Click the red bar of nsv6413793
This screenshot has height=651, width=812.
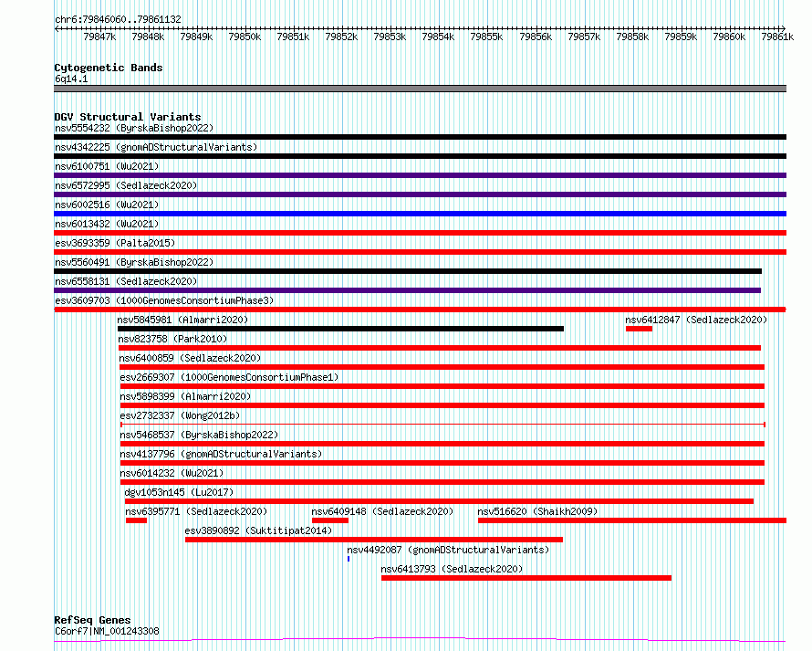coord(526,578)
